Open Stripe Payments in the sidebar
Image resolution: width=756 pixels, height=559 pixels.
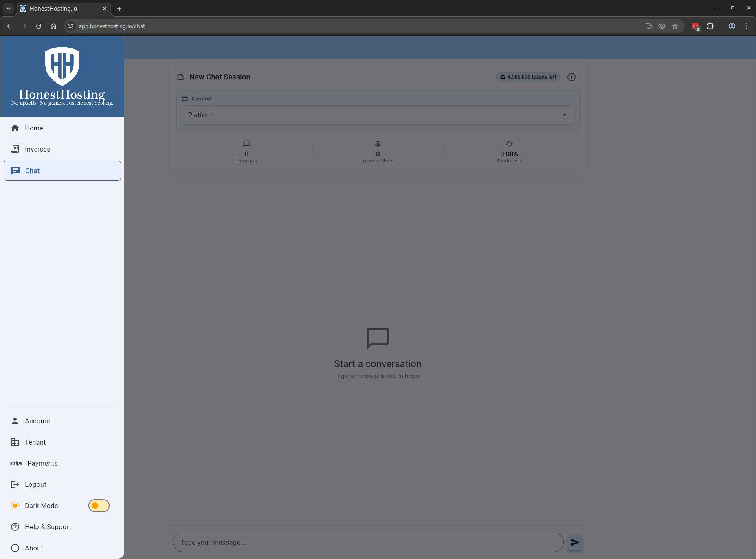pyautogui.click(x=42, y=463)
